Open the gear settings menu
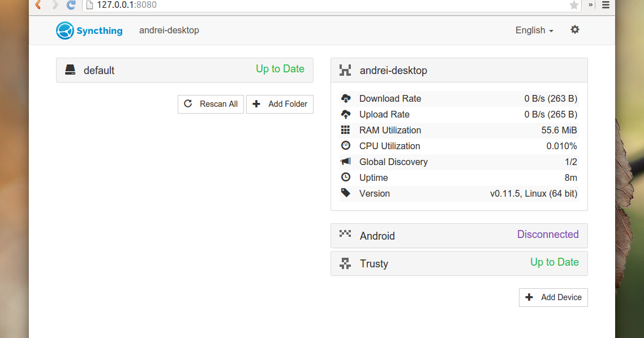The height and width of the screenshot is (338, 644). click(x=574, y=29)
